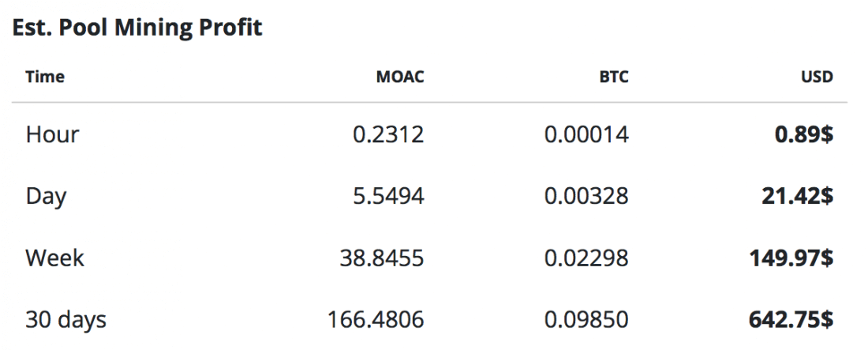The height and width of the screenshot is (350, 868).
Task: Click the Week row label
Action: (54, 258)
